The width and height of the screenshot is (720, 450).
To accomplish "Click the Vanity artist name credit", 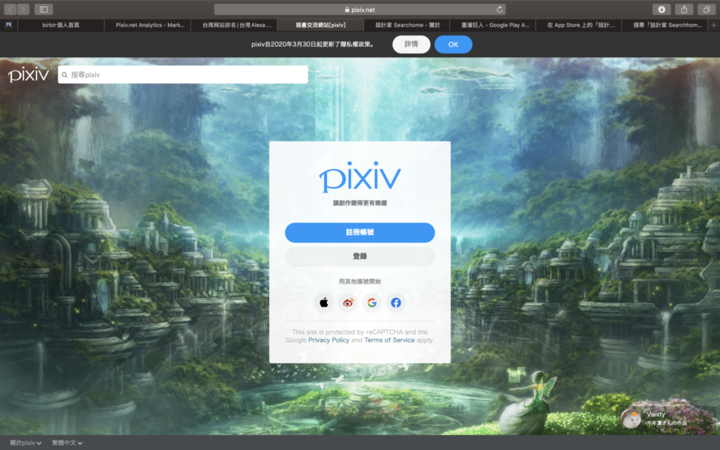I will (656, 414).
